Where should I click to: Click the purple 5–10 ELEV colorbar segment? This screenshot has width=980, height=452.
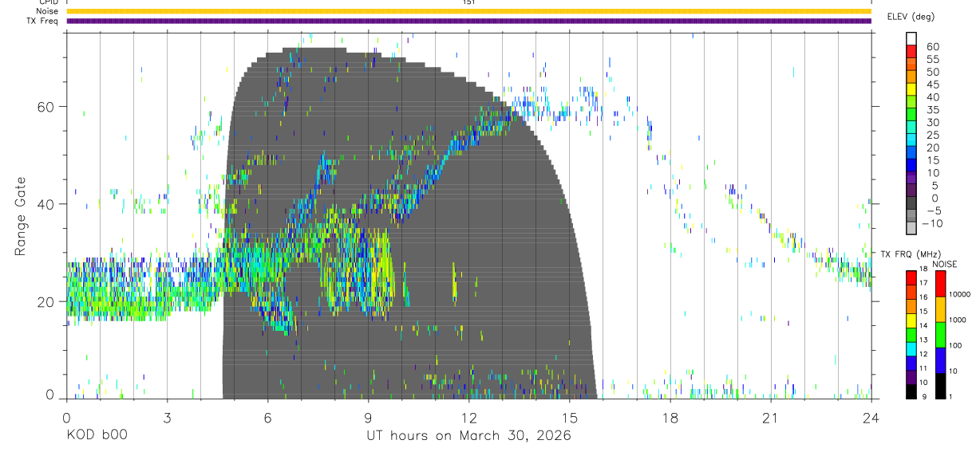(x=911, y=179)
